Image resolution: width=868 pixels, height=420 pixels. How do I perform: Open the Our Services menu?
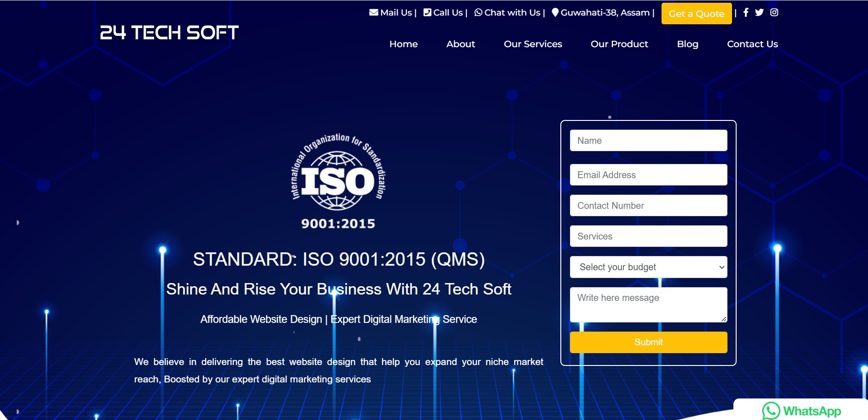click(533, 44)
